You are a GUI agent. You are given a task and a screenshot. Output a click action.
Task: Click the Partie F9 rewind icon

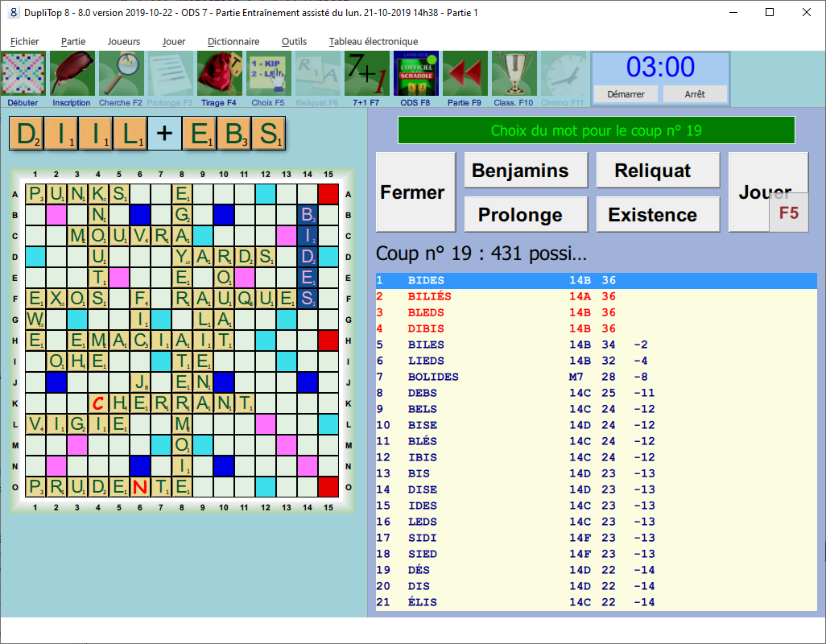point(465,75)
